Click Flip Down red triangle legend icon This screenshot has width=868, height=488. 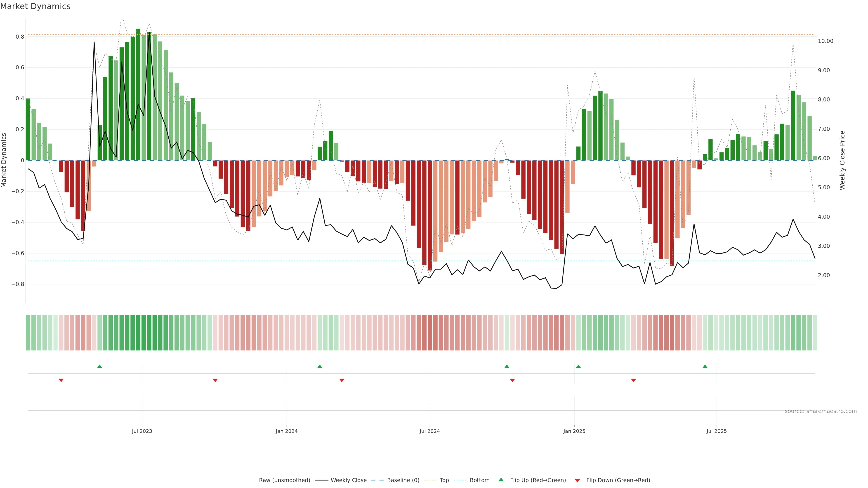[x=577, y=481]
